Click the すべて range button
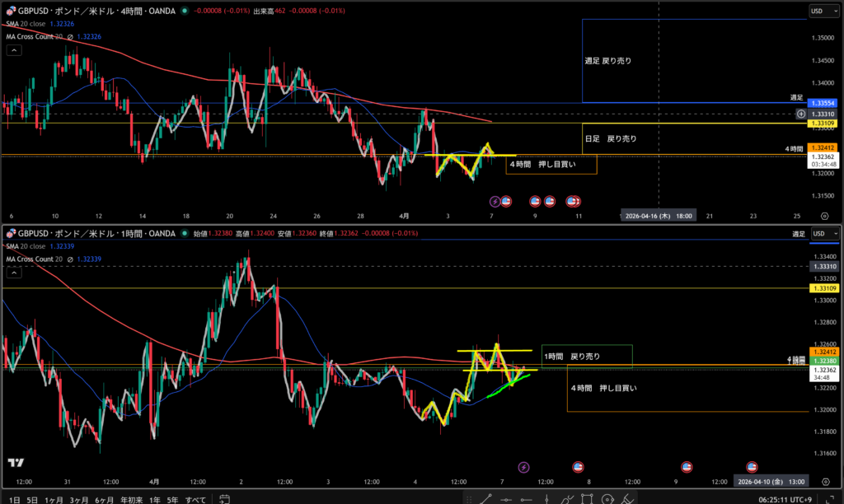 (x=195, y=499)
